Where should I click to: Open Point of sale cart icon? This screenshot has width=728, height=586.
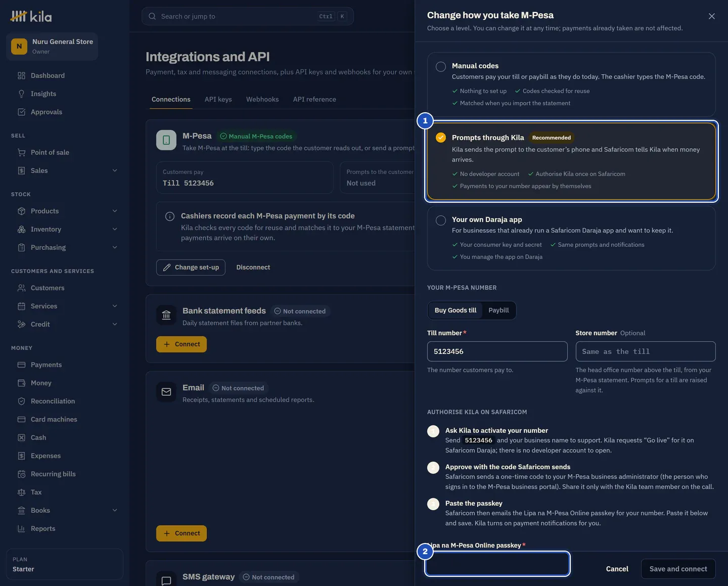point(21,152)
